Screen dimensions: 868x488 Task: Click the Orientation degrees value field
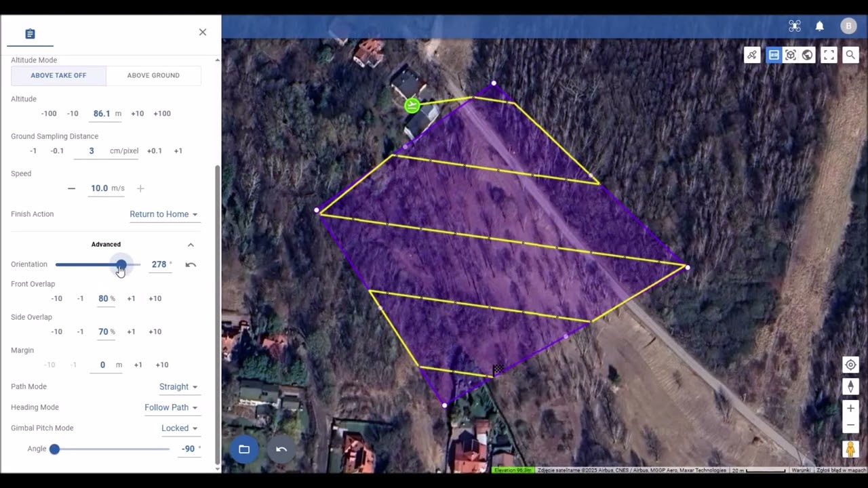pyautogui.click(x=159, y=264)
